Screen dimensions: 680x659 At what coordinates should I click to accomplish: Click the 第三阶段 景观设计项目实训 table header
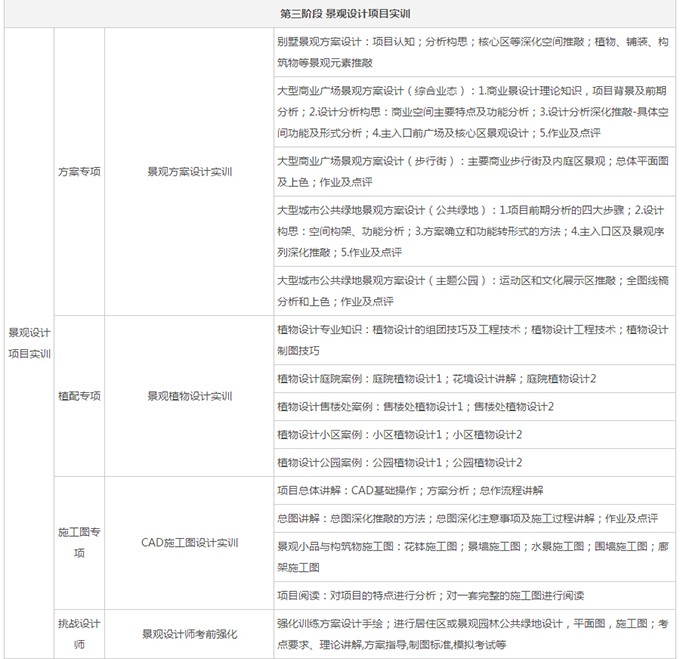[340, 14]
